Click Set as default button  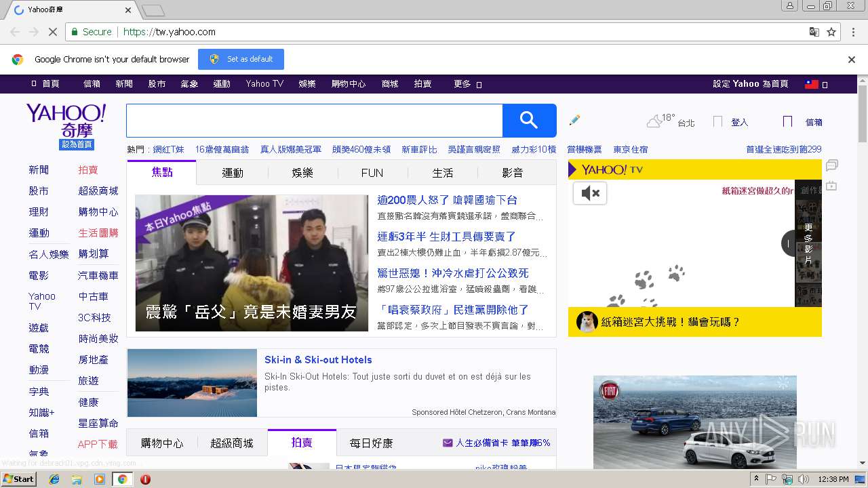(241, 59)
